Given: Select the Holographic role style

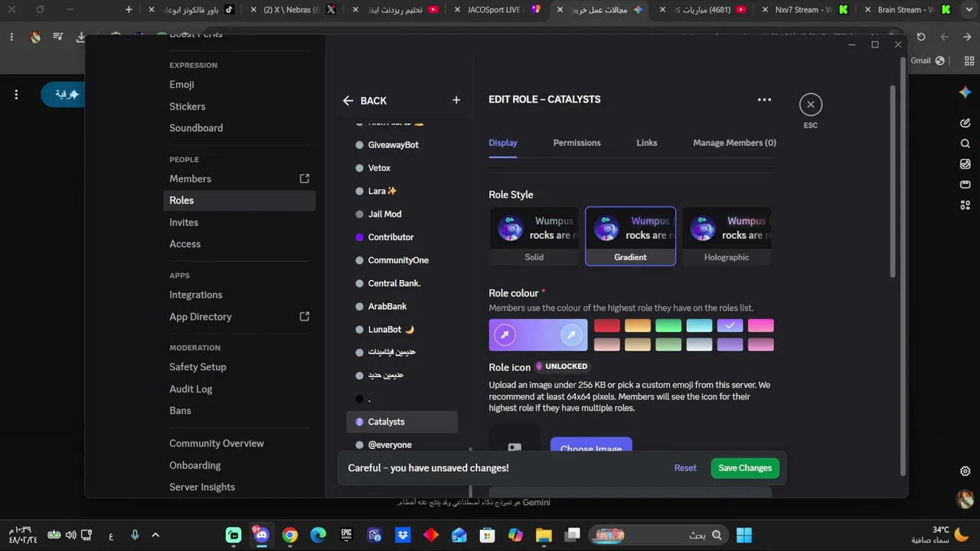Looking at the screenshot, I should (727, 236).
